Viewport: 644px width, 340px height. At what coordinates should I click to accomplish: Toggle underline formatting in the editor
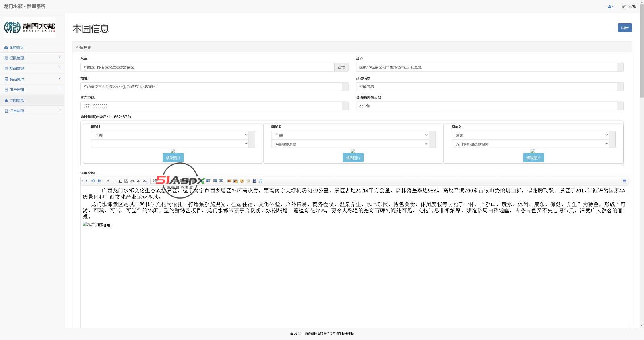pos(120,181)
